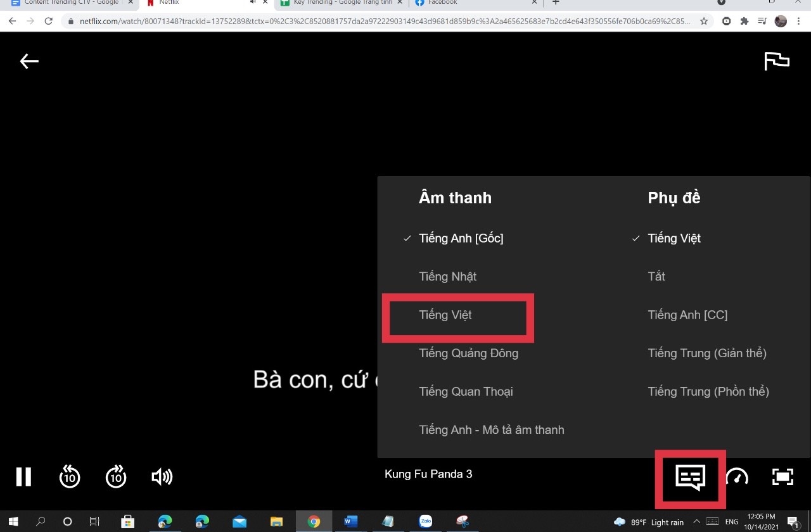Switch ENG input language

click(x=732, y=522)
